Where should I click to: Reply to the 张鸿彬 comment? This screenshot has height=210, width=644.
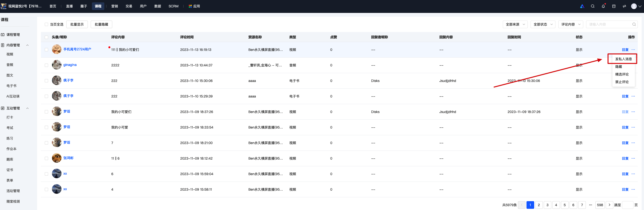point(625,158)
